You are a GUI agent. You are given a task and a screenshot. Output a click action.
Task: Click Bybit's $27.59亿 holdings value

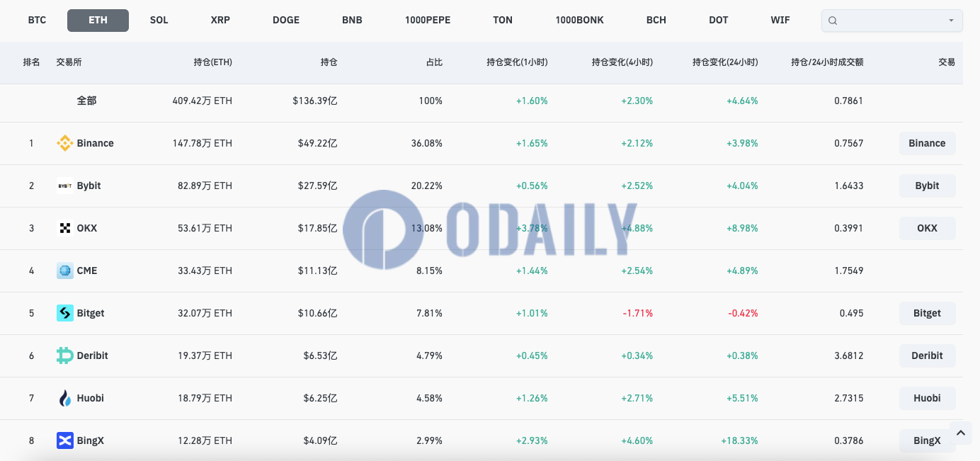[x=318, y=186]
